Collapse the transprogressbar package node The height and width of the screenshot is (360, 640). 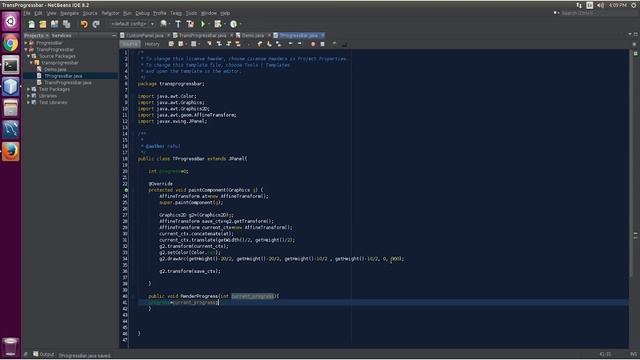click(x=31, y=63)
